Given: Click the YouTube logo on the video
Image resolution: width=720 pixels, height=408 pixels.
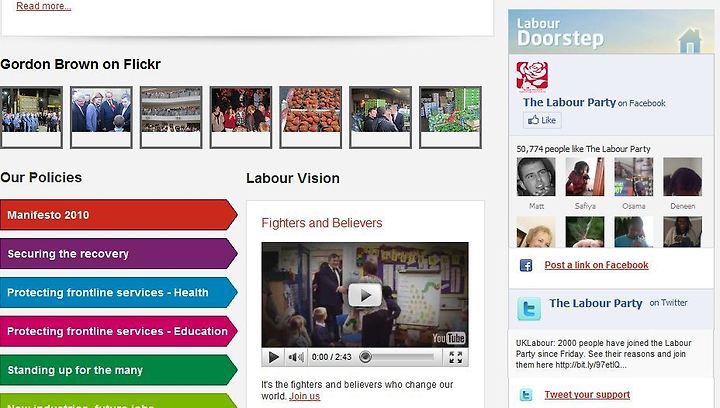Looking at the screenshot, I should pyautogui.click(x=449, y=338).
